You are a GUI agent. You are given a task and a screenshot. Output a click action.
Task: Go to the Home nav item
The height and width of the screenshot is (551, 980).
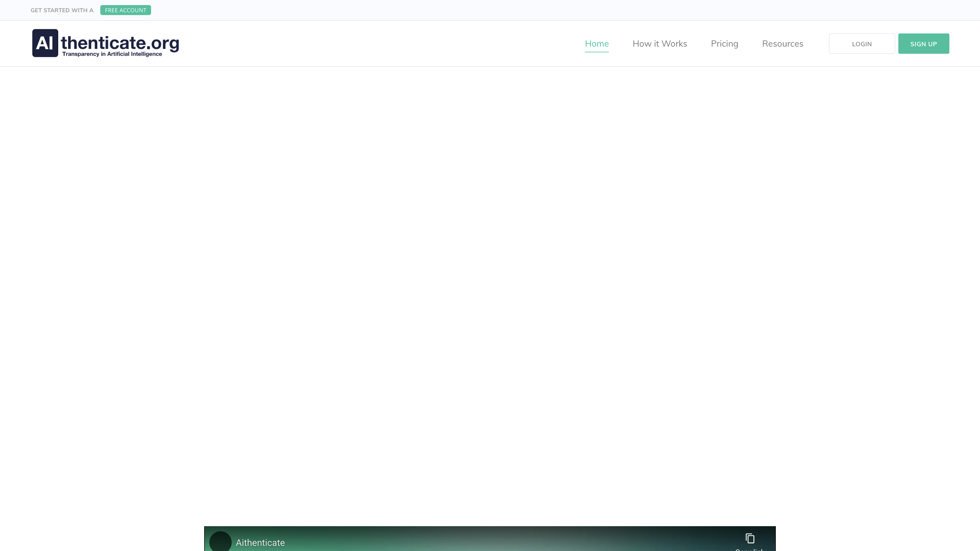click(x=597, y=44)
